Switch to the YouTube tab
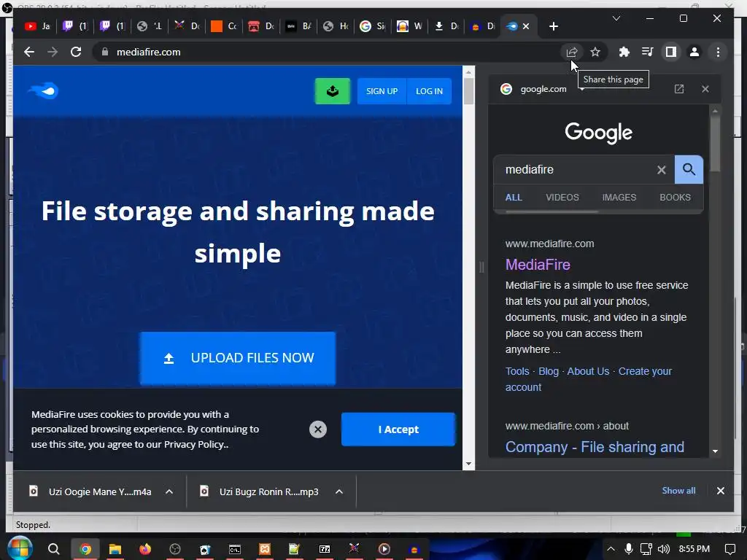The width and height of the screenshot is (747, 560). (38, 26)
